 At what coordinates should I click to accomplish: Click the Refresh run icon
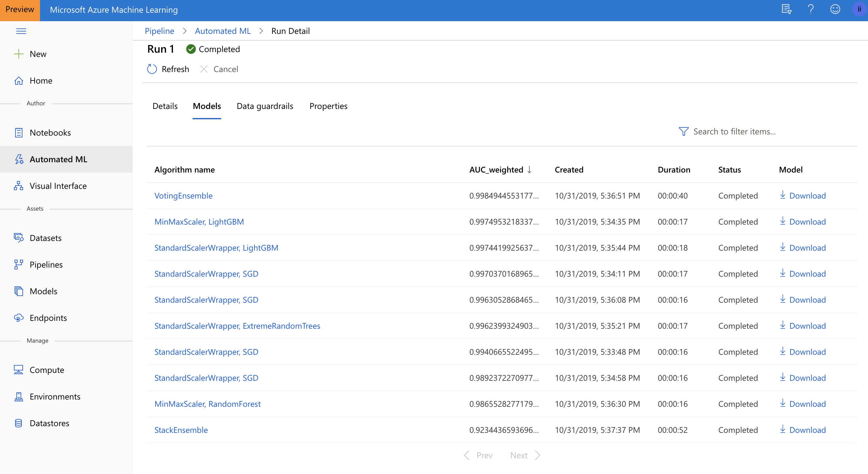tap(152, 69)
